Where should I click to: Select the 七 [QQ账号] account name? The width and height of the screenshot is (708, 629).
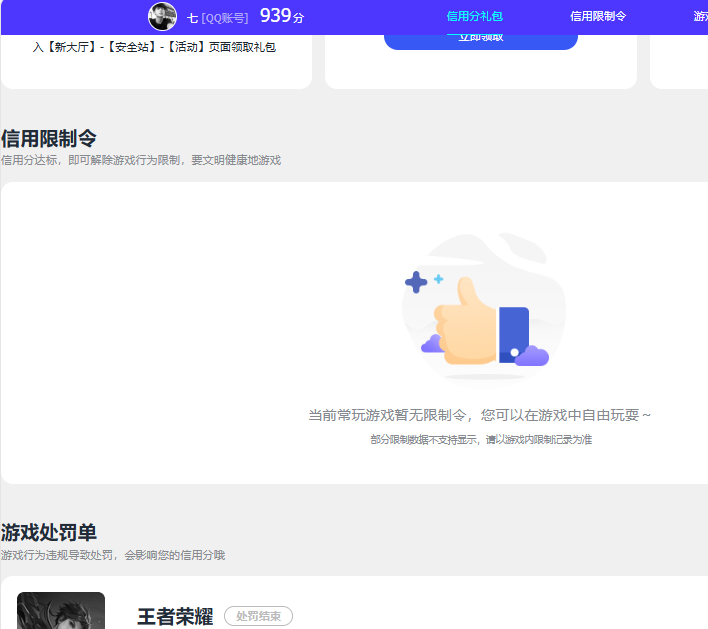coord(218,18)
